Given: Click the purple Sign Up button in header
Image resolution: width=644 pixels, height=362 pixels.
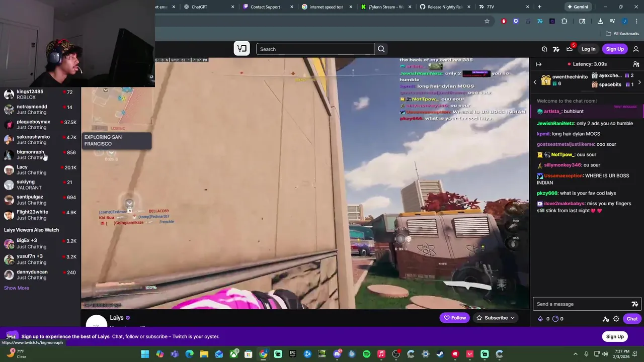Looking at the screenshot, I should [615, 49].
